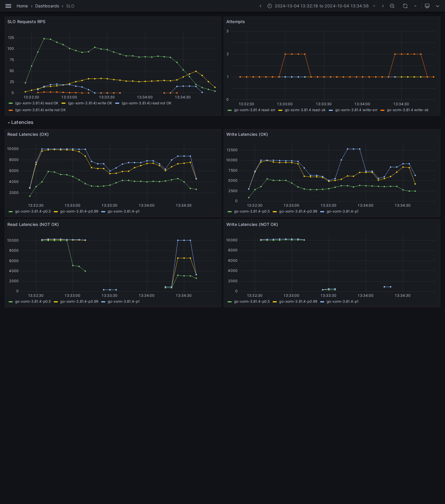Select p0.99 legend in Write Latencies (OK)
445x504 pixels.
[298, 211]
